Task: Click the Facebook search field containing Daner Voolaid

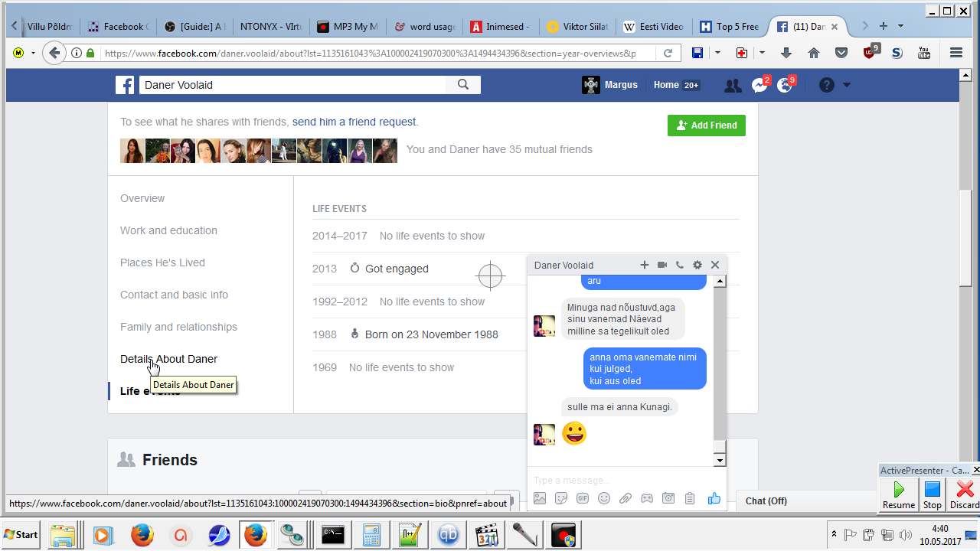Action: coord(293,85)
